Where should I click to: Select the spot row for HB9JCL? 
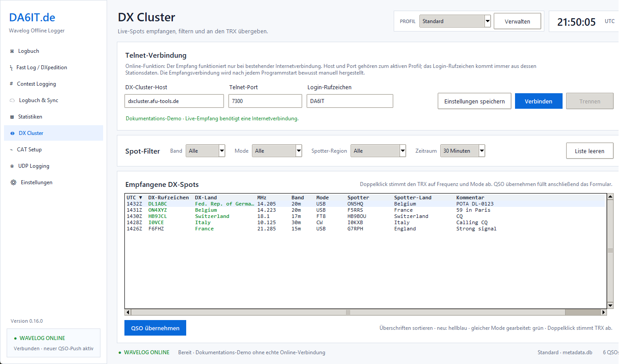365,216
